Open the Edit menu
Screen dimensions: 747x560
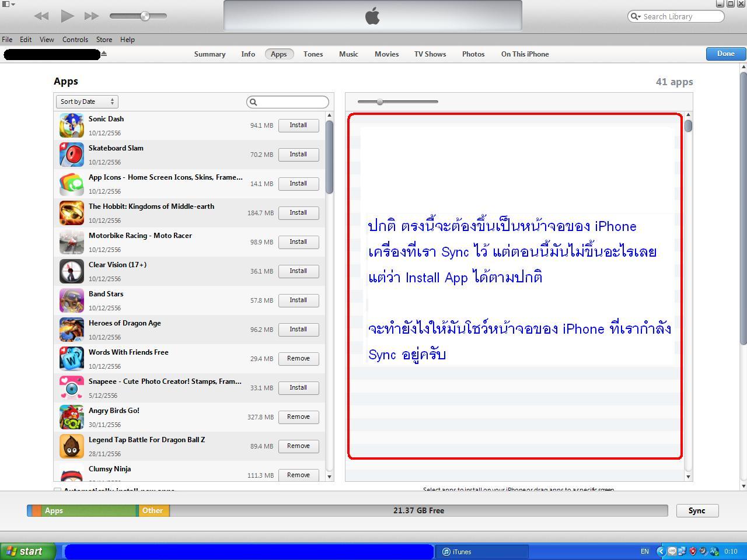(x=26, y=40)
